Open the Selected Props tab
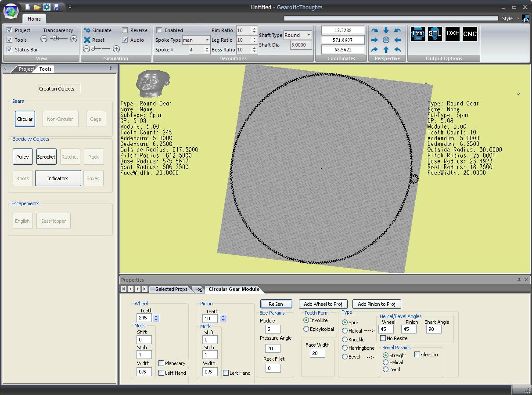Viewport: 532px width, 395px height. coord(171,289)
